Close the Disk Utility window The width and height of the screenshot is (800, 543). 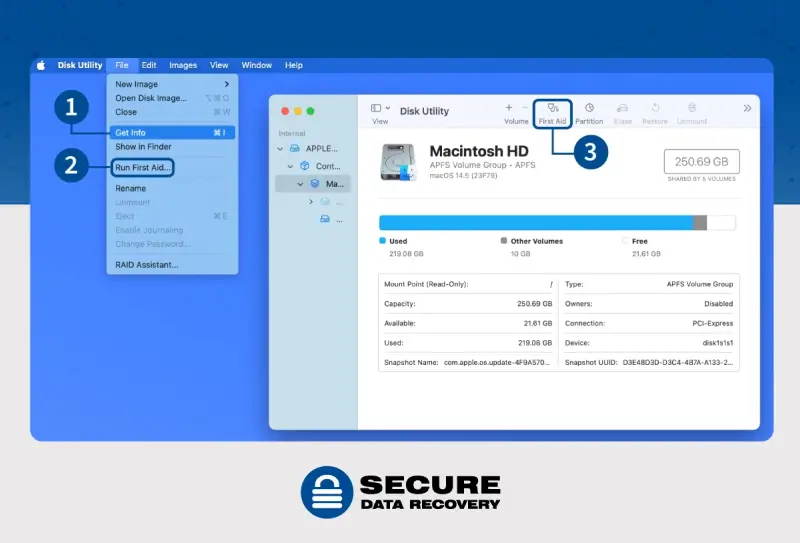285,111
